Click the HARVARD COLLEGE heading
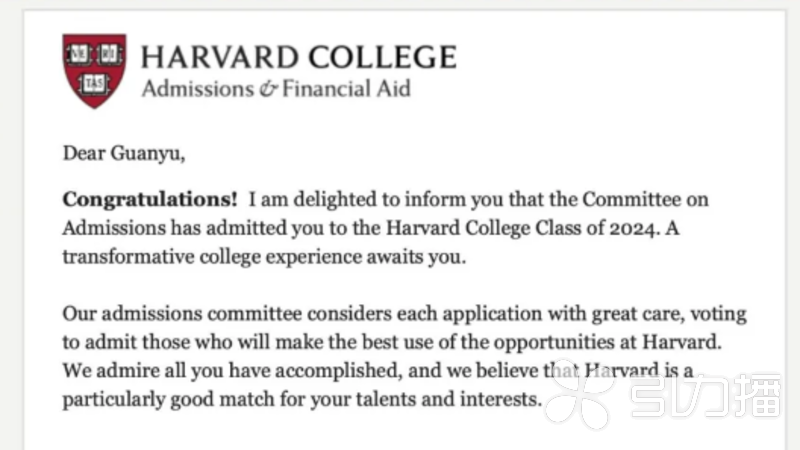This screenshot has width=800, height=450. [298, 57]
